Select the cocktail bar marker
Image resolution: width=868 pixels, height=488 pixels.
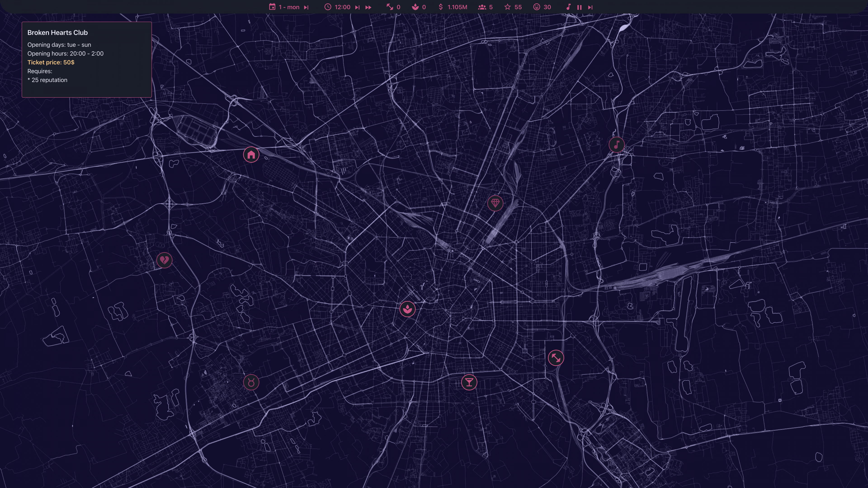[x=469, y=382]
